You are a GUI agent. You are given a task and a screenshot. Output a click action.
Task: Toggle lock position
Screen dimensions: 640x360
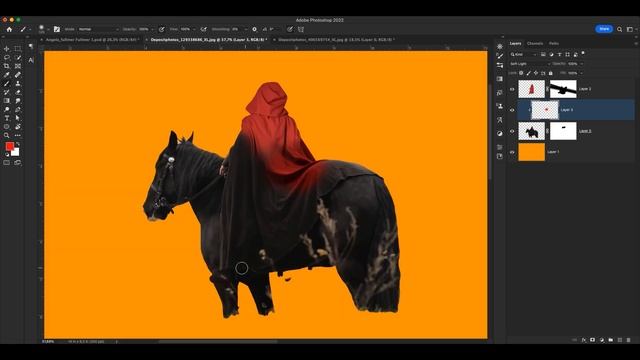pos(536,73)
